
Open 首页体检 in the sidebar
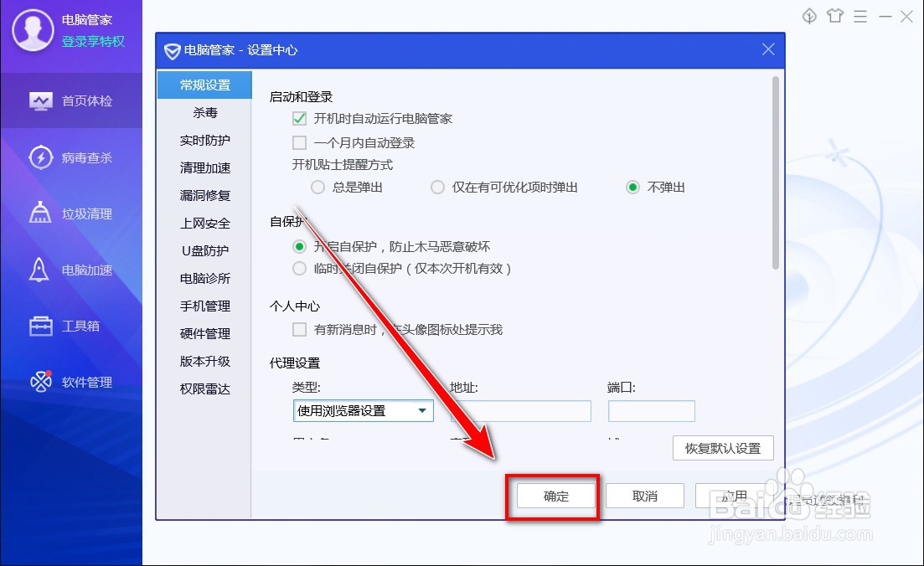pos(70,100)
